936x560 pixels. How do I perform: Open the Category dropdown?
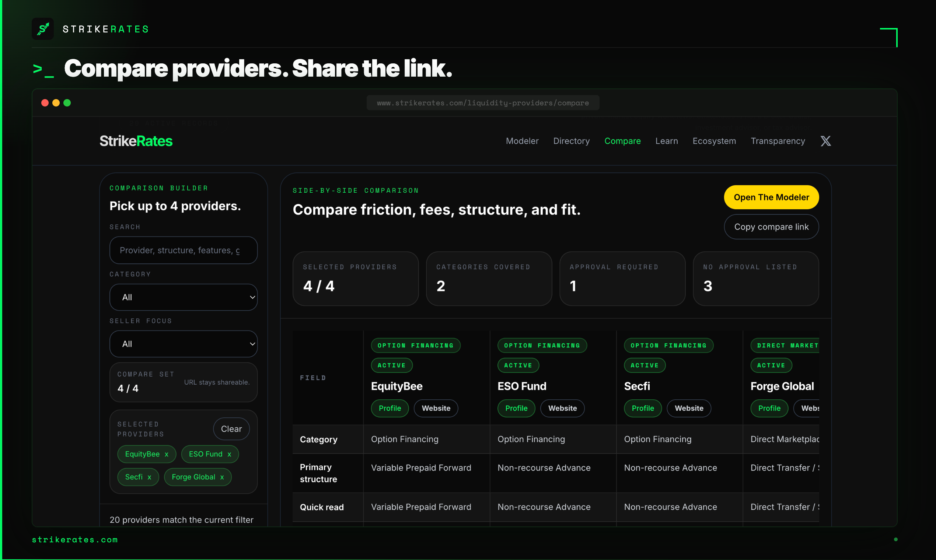click(x=184, y=297)
